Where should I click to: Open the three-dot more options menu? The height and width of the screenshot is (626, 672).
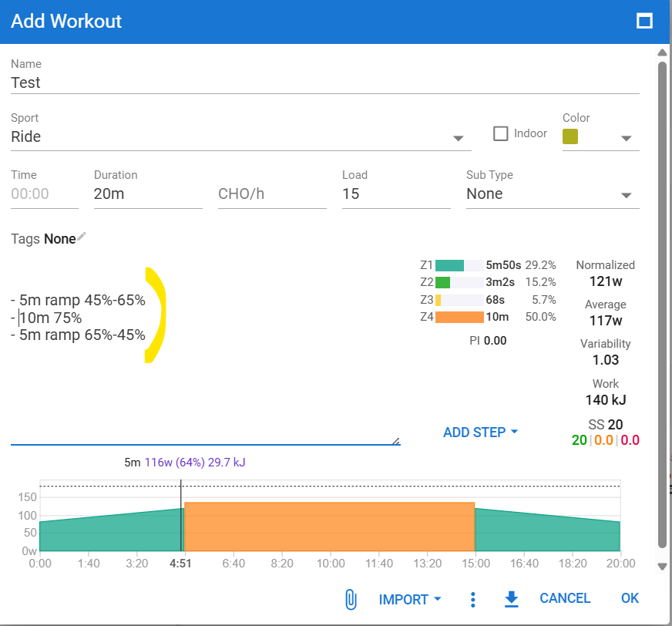pyautogui.click(x=473, y=599)
